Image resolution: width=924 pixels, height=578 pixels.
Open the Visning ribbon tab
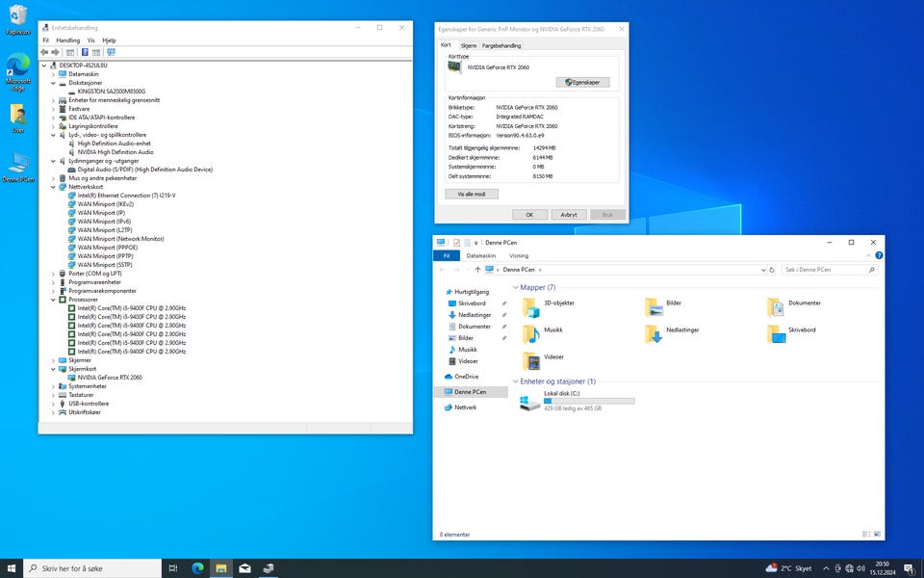(x=518, y=256)
